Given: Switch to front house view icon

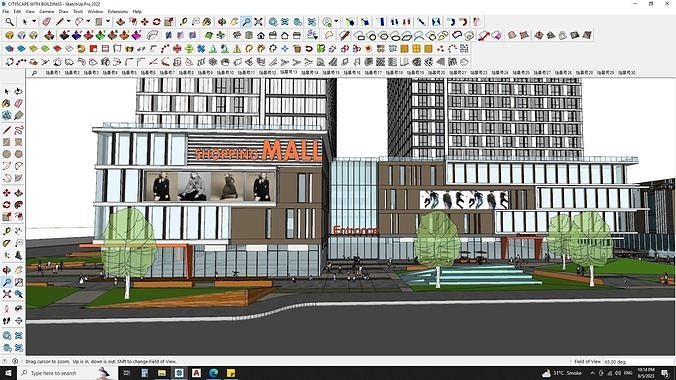Looking at the screenshot, I should pos(261,35).
